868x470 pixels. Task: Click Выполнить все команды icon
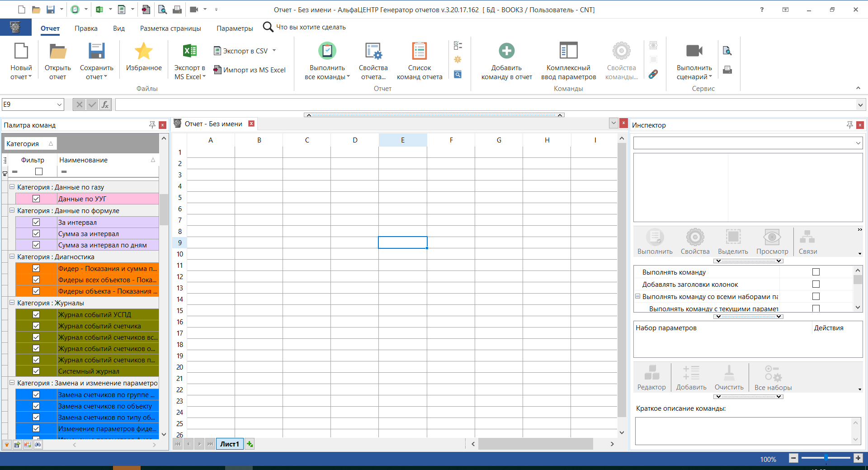click(x=327, y=51)
